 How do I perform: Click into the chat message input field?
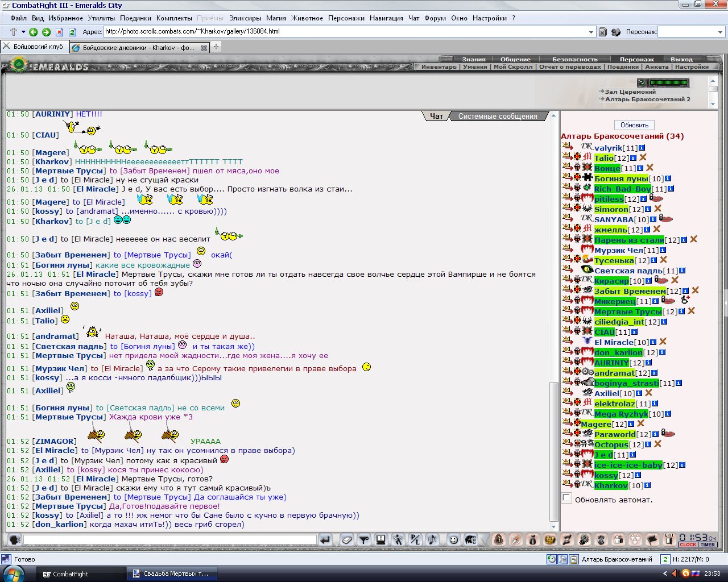coord(169,539)
